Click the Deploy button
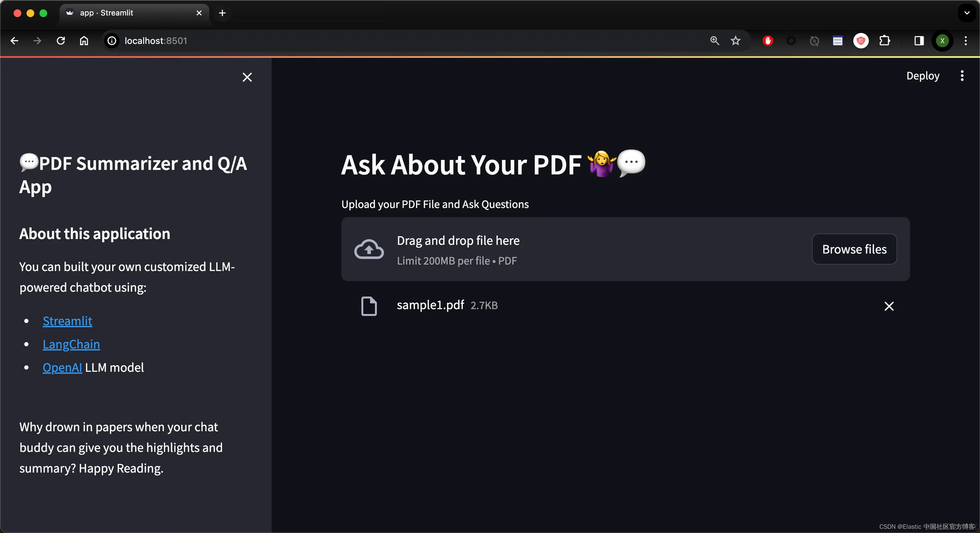Viewport: 980px width, 533px height. [x=923, y=76]
